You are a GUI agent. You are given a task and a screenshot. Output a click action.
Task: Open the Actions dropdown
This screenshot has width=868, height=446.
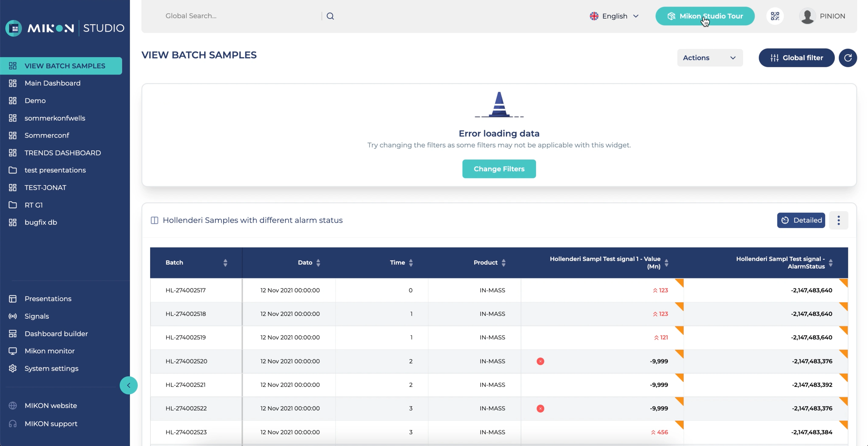(710, 58)
